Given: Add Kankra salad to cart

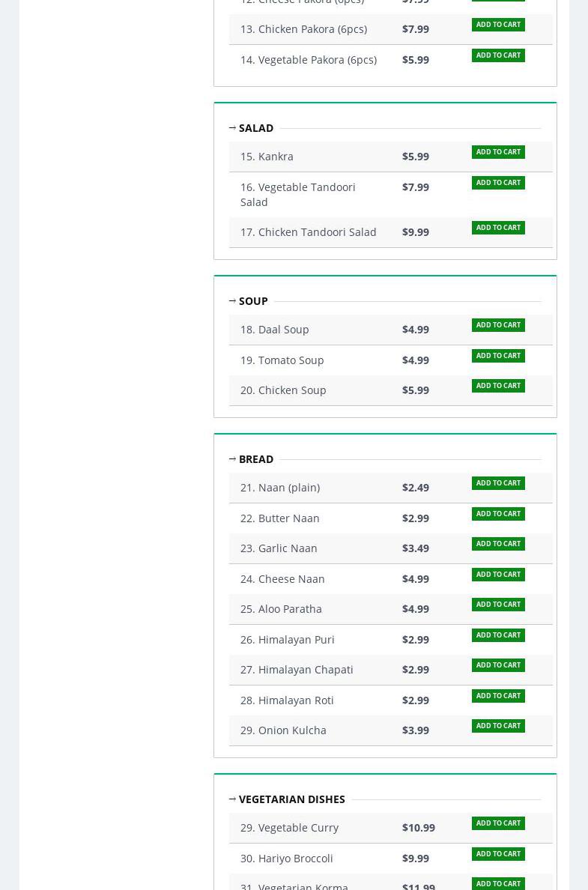Looking at the screenshot, I should (498, 152).
